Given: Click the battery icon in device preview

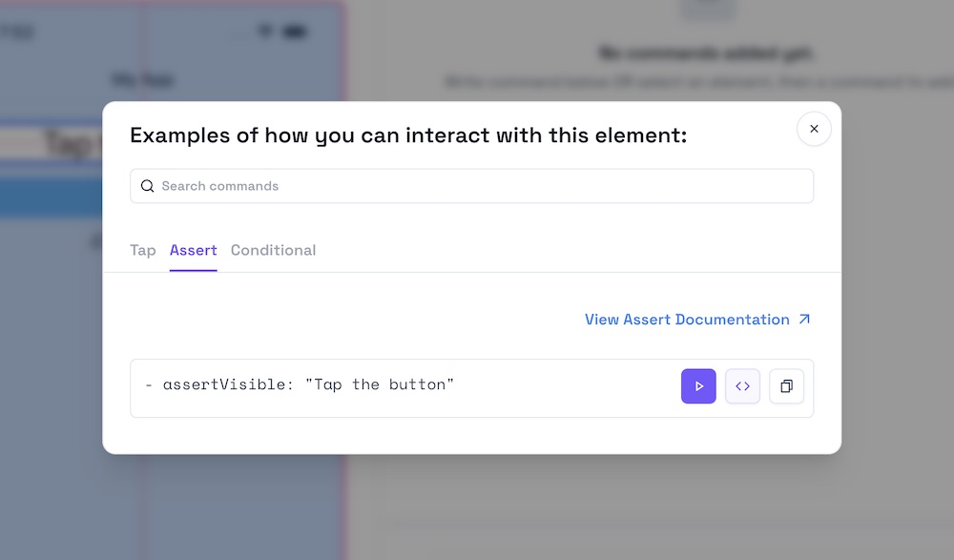Looking at the screenshot, I should click(x=296, y=32).
